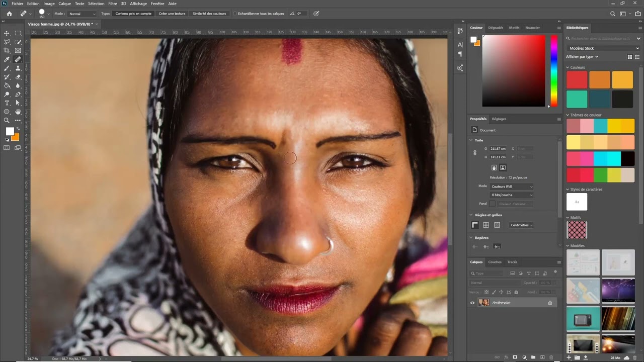
Task: Select the Spot Healing Brush tool in toolbox
Action: pos(18,59)
